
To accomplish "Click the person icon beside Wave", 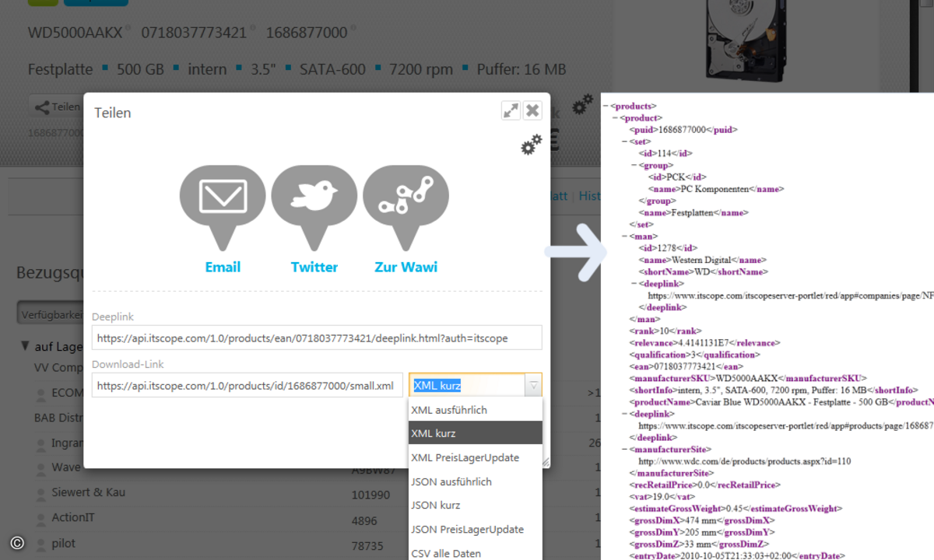I will 41,469.
